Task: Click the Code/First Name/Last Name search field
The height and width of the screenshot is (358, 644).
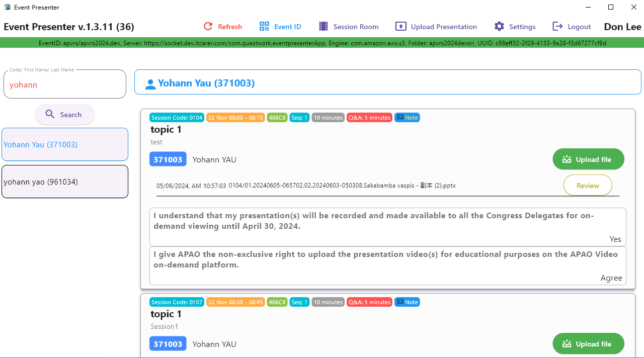Action: (65, 84)
